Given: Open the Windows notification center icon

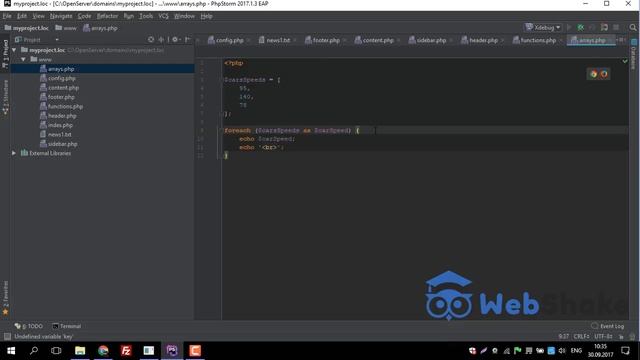Looking at the screenshot, I should (x=625, y=351).
